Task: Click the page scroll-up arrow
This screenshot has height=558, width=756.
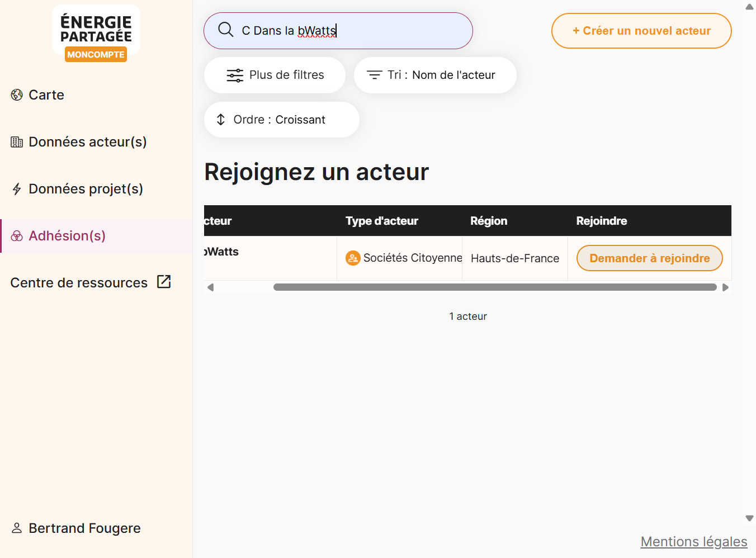Action: tap(749, 7)
